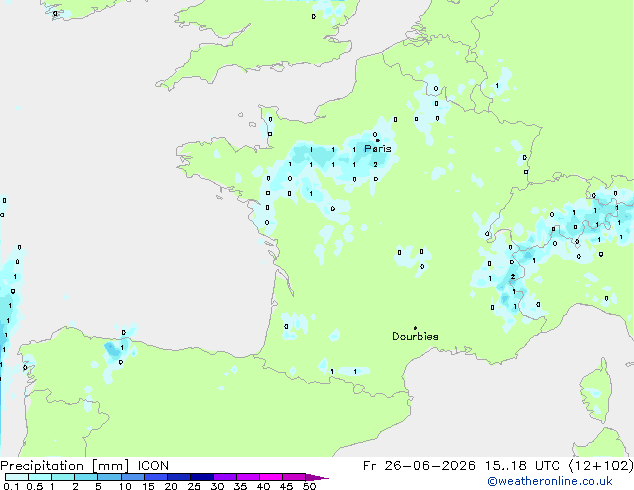
Task: Select the black dot marking Dourbies
Action: point(415,328)
